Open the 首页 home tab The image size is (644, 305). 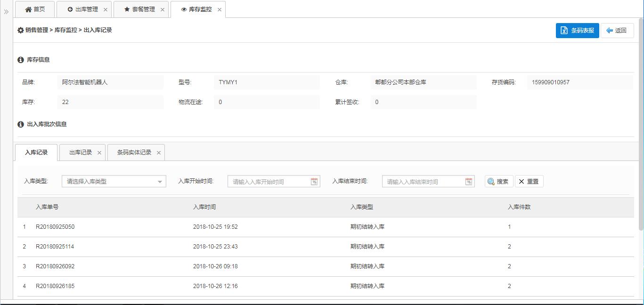[x=35, y=9]
